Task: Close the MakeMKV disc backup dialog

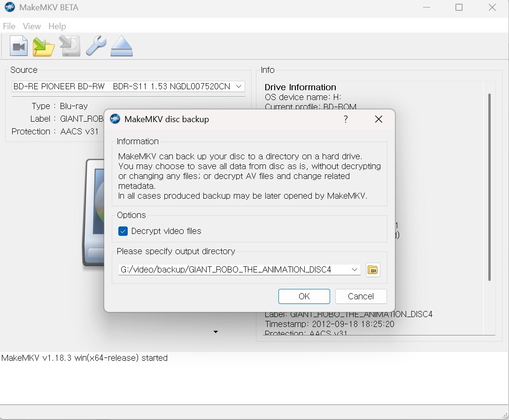Action: (x=378, y=119)
